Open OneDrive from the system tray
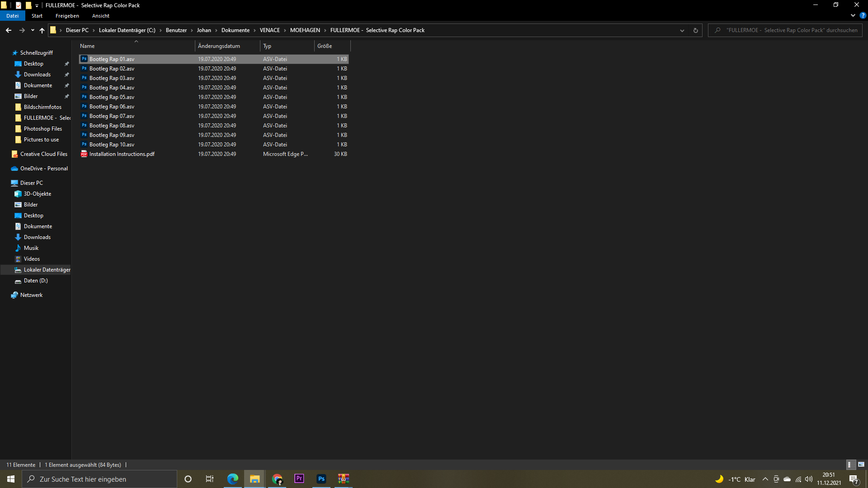This screenshot has width=868, height=488. coord(787,479)
